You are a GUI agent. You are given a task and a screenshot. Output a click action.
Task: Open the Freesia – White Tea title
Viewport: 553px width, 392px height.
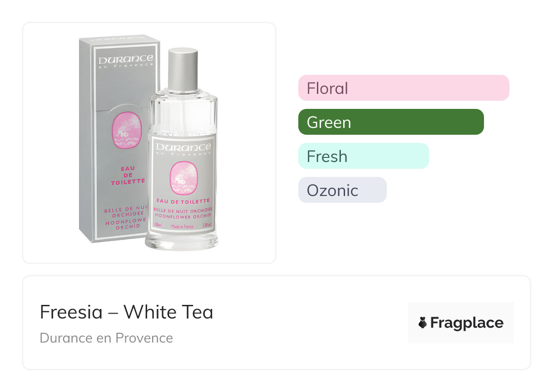(126, 312)
